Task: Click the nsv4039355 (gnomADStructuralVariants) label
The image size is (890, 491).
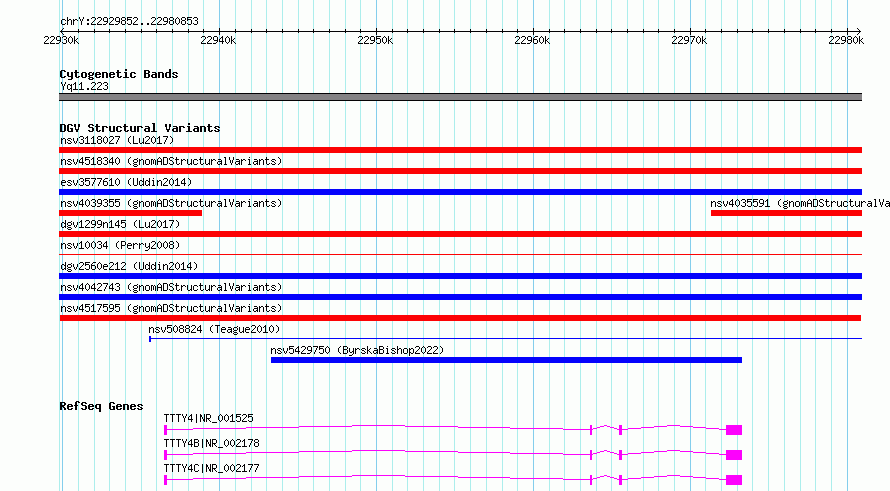Action: [171, 203]
